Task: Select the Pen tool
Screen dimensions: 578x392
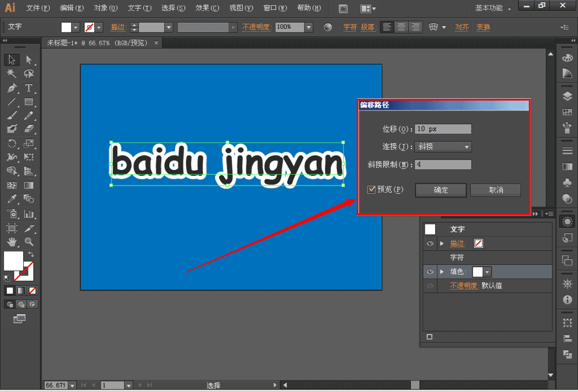Action: point(12,88)
